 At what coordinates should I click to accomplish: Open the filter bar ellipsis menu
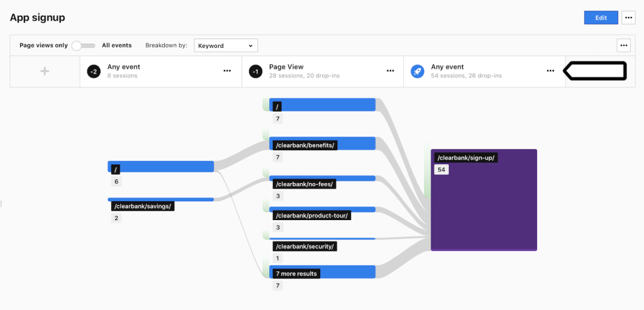pyautogui.click(x=623, y=45)
